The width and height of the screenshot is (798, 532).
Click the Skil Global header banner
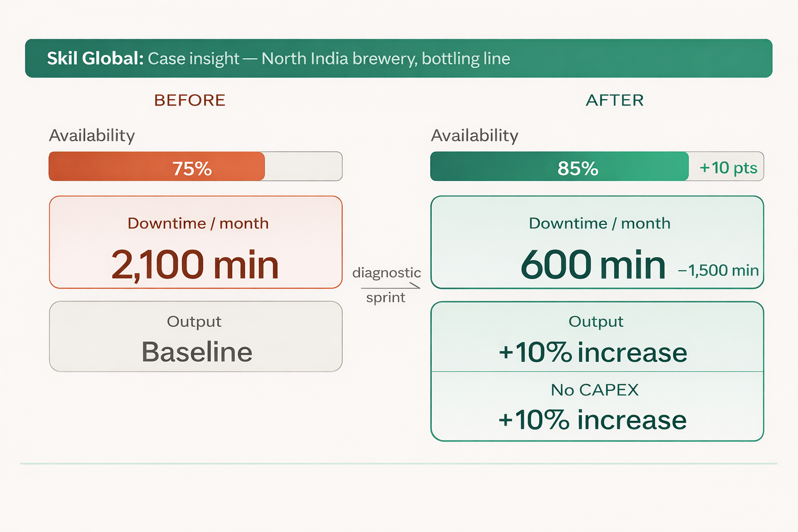pos(398,58)
